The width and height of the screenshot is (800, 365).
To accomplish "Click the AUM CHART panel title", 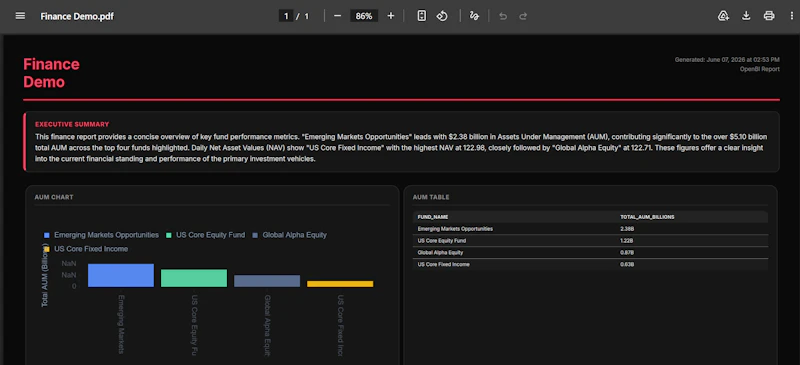I will [54, 197].
